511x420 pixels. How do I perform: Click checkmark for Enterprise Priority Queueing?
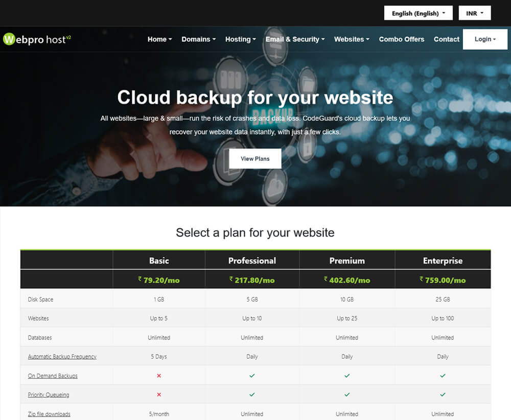[443, 394]
